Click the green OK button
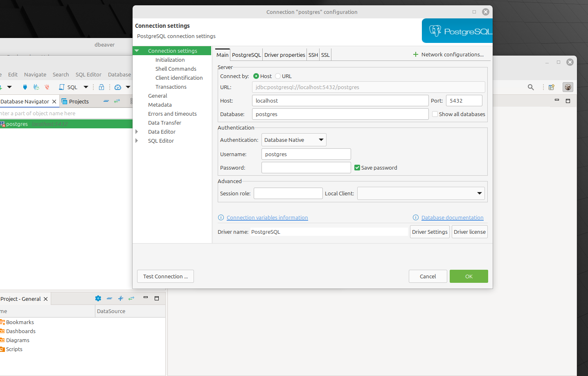The image size is (588, 376). pyautogui.click(x=469, y=276)
